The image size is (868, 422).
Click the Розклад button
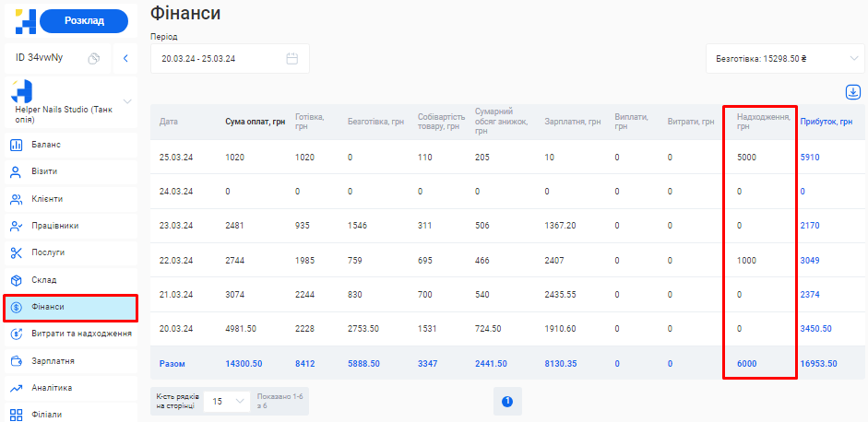click(x=83, y=20)
